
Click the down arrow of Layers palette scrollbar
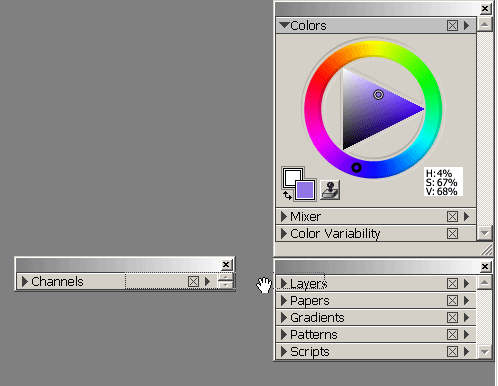[484, 352]
